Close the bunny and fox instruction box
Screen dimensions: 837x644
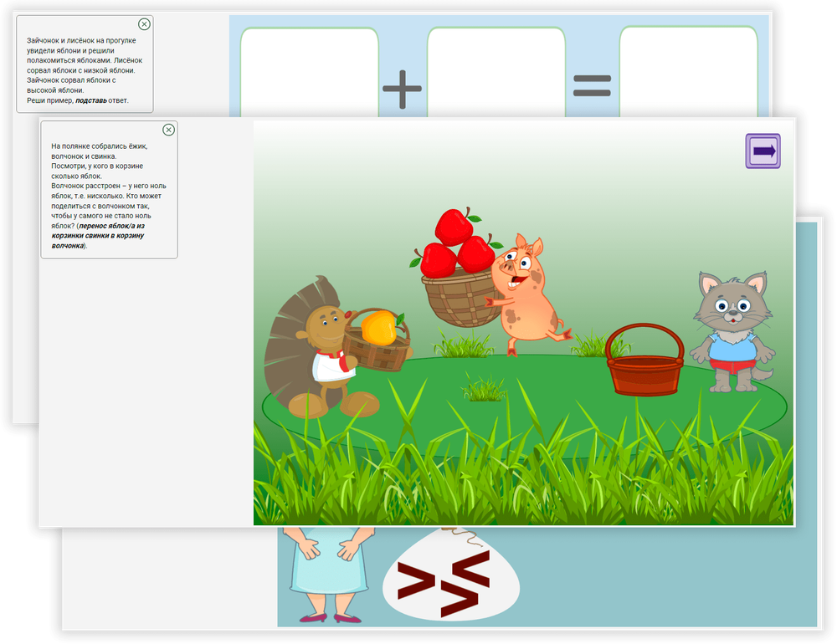tap(144, 24)
